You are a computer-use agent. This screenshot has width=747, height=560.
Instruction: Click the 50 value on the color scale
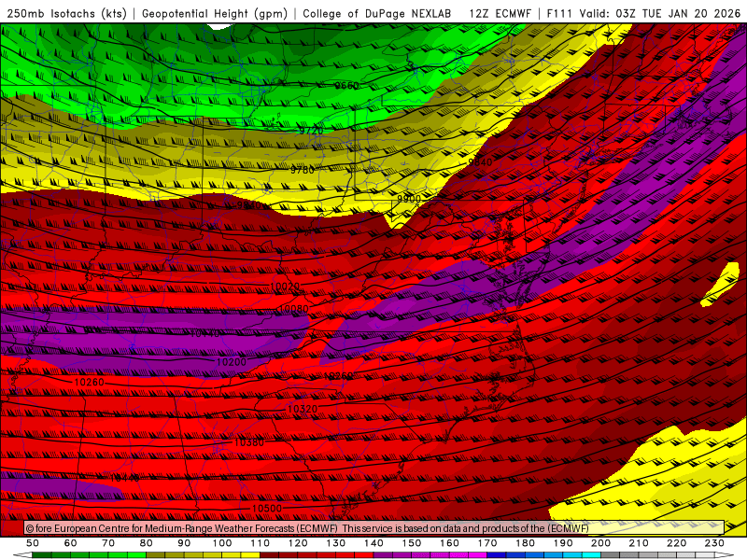(x=33, y=543)
